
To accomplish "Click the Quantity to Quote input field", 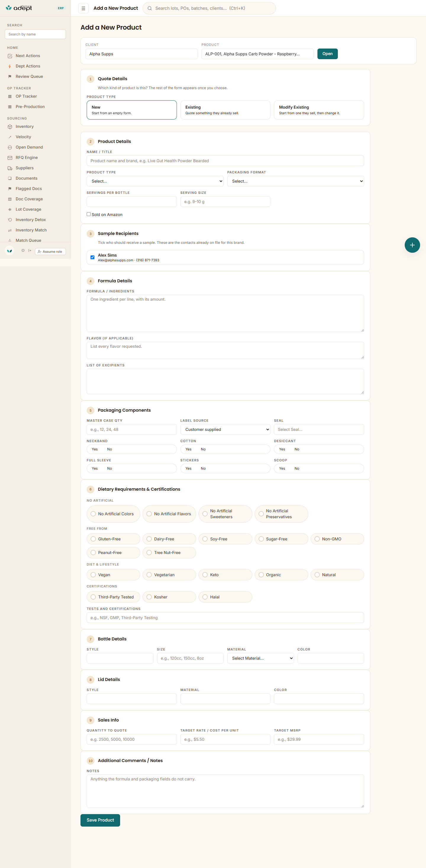I will [132, 739].
